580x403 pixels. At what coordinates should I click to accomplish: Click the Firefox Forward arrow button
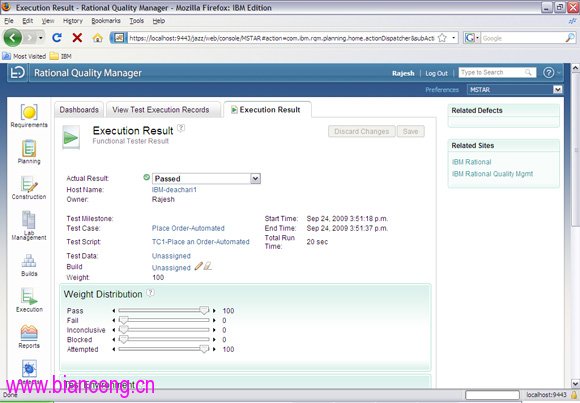(30, 37)
